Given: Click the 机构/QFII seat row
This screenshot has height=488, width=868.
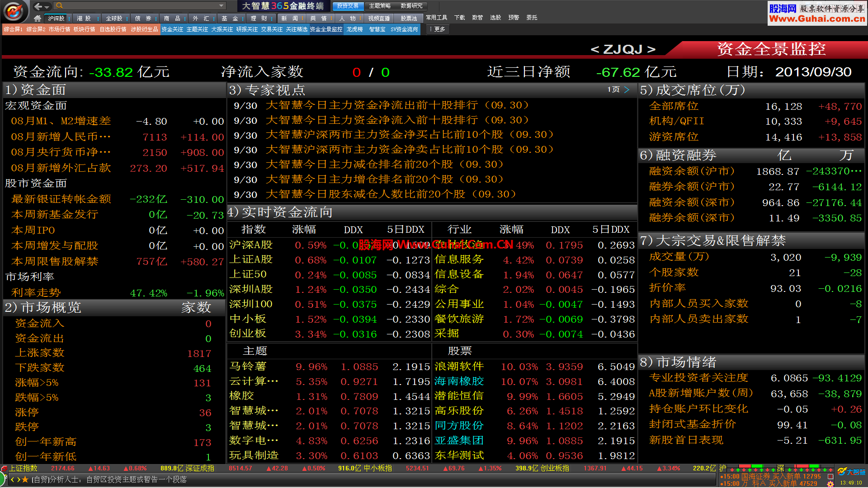Looking at the screenshot, I should (x=752, y=121).
